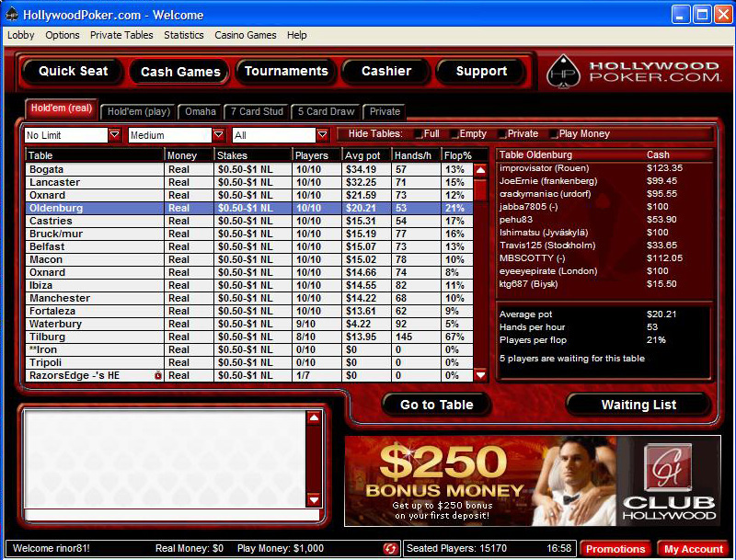Select the Castries table row
This screenshot has width=736, height=560.
coord(249,221)
